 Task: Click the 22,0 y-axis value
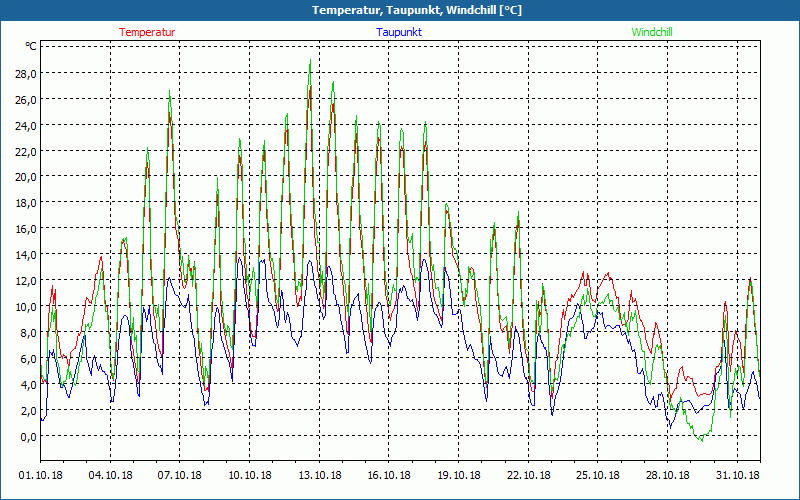point(26,152)
